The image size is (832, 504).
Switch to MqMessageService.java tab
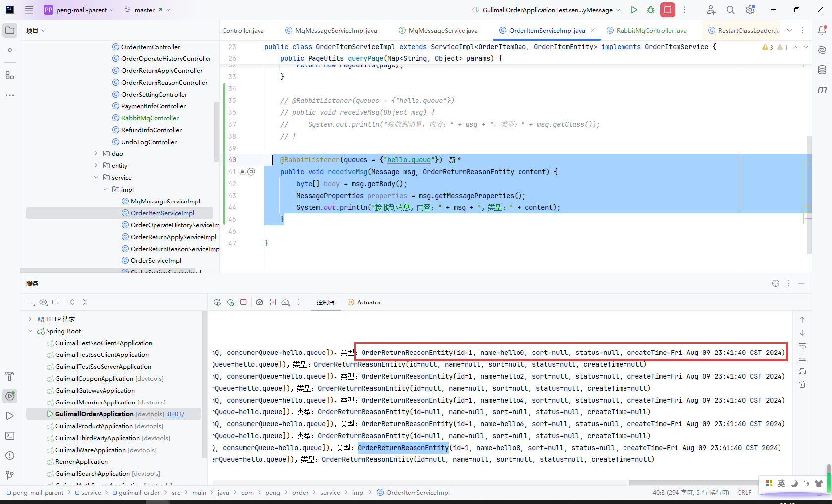coord(438,30)
